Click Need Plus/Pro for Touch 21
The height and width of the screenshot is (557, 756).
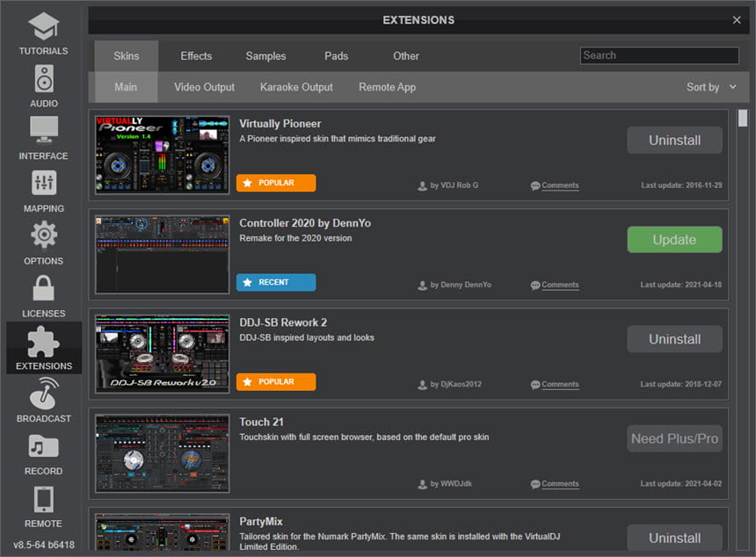tap(674, 438)
